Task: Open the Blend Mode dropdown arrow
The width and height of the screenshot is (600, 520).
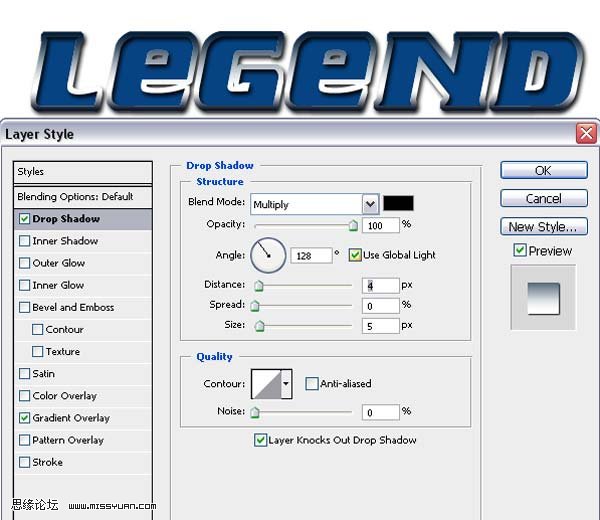Action: (370, 204)
